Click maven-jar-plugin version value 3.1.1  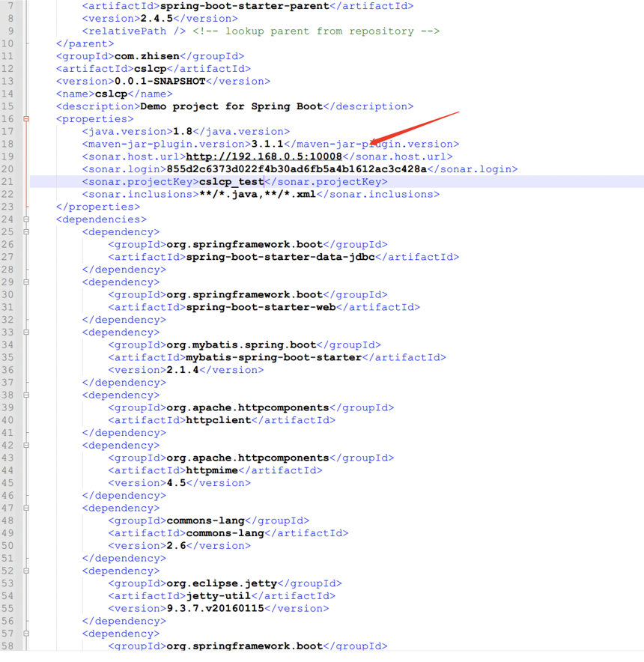click(267, 144)
